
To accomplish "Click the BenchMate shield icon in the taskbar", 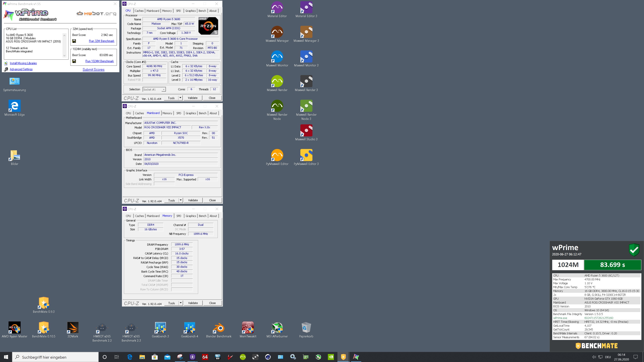I will click(343, 357).
